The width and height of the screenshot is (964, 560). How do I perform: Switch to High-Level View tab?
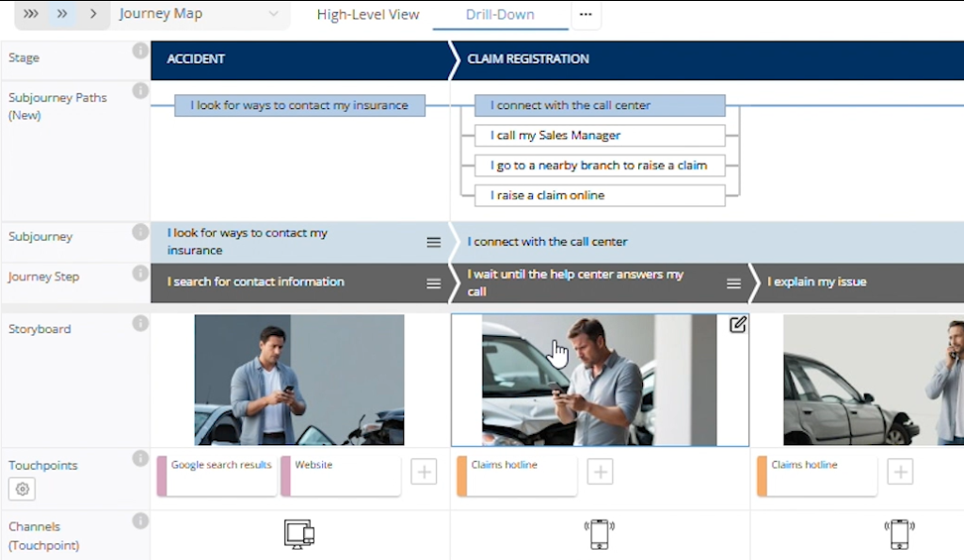(368, 15)
